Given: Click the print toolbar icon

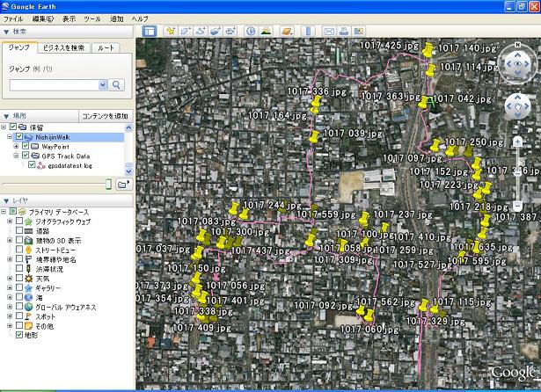Looking at the screenshot, I should (344, 32).
